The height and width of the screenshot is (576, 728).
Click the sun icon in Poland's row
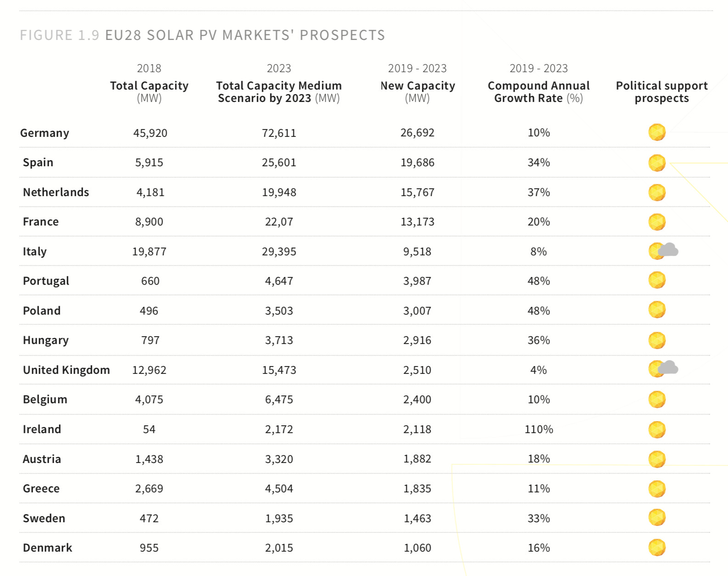click(657, 310)
